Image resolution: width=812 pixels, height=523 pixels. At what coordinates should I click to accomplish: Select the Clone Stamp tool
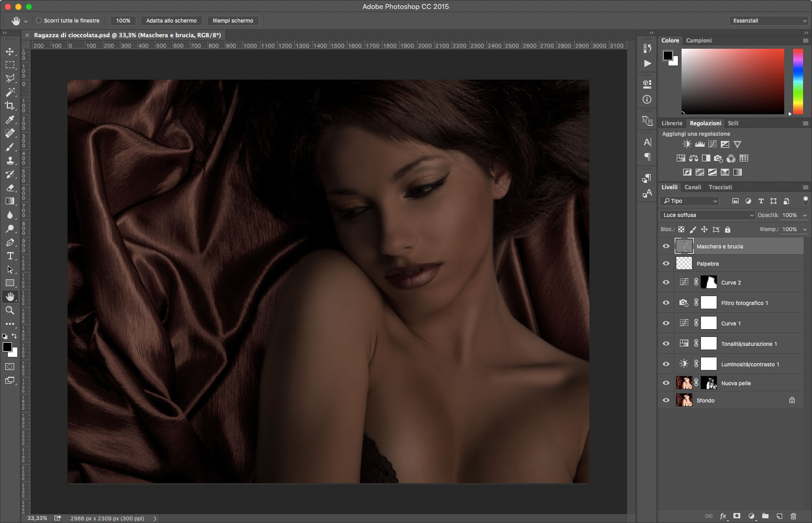click(10, 160)
